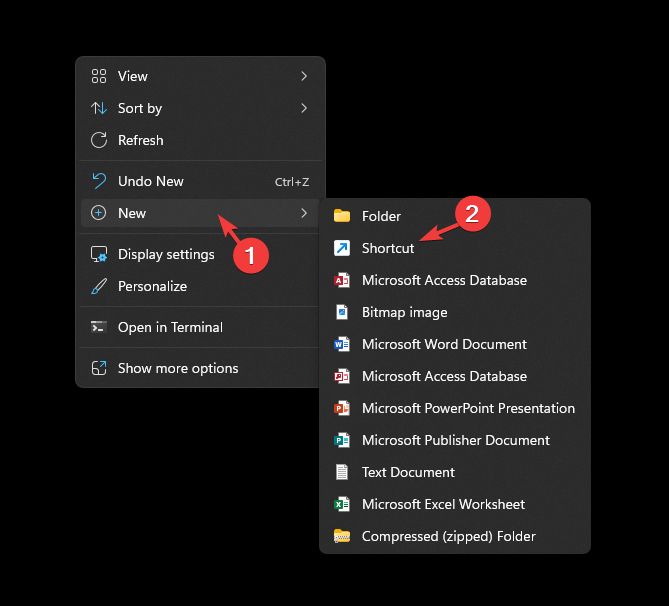Expand the New submenu chevron
Image resolution: width=669 pixels, height=606 pixels.
click(304, 213)
